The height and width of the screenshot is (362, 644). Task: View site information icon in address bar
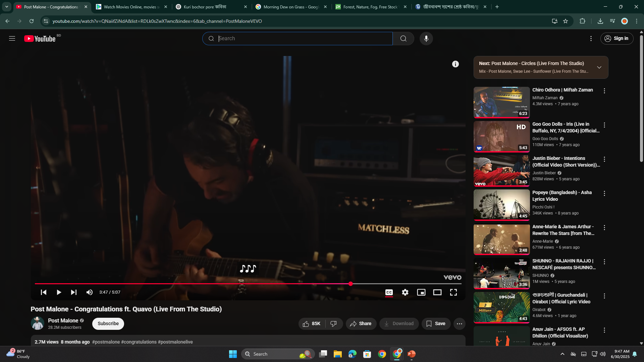46,21
